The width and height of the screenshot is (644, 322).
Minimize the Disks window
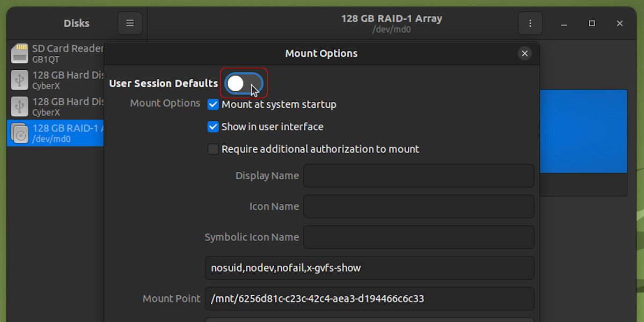point(563,23)
